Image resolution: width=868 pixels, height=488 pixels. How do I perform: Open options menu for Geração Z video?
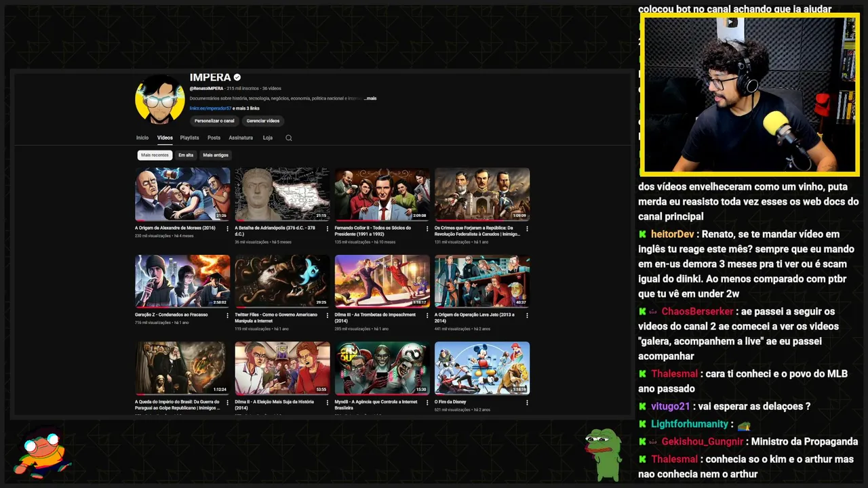pos(227,315)
